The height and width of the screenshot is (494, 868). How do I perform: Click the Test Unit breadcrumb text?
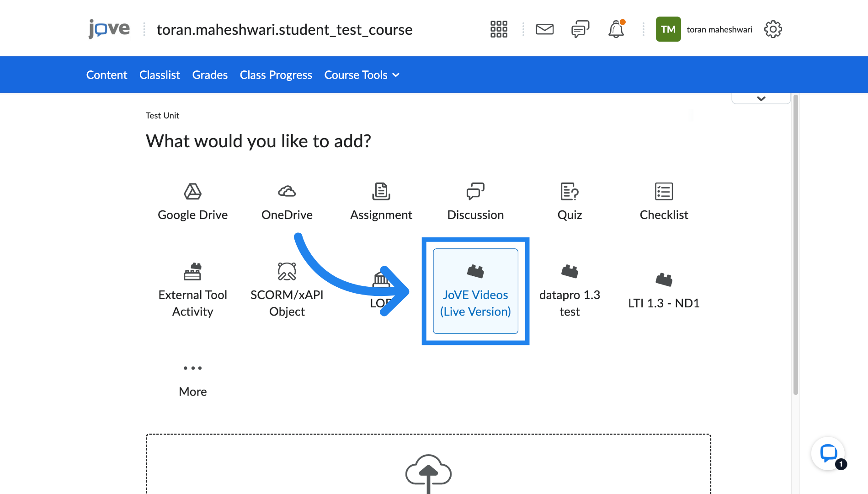pyautogui.click(x=162, y=116)
